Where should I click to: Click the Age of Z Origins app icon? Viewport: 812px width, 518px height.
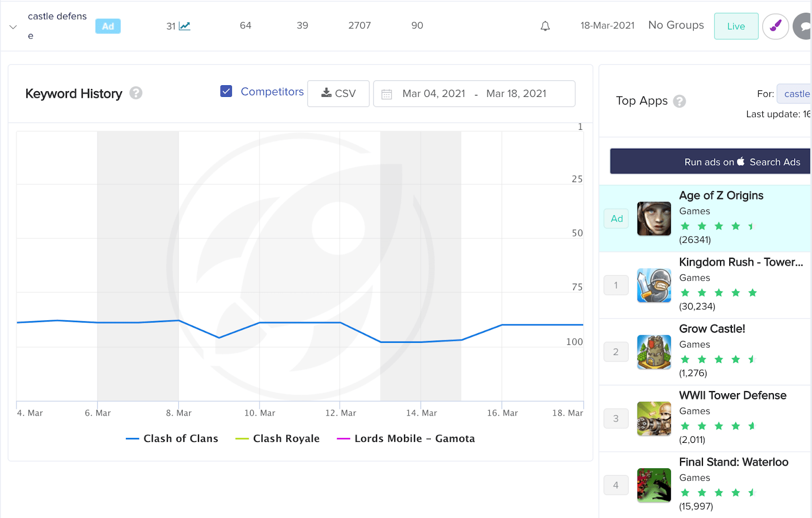point(654,219)
